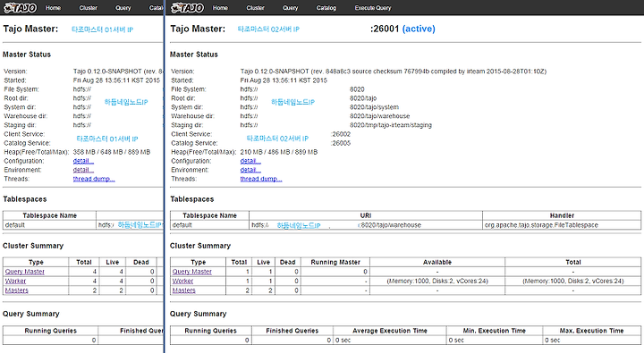Open thread dump link in left window
The height and width of the screenshot is (353, 644).
94,179
